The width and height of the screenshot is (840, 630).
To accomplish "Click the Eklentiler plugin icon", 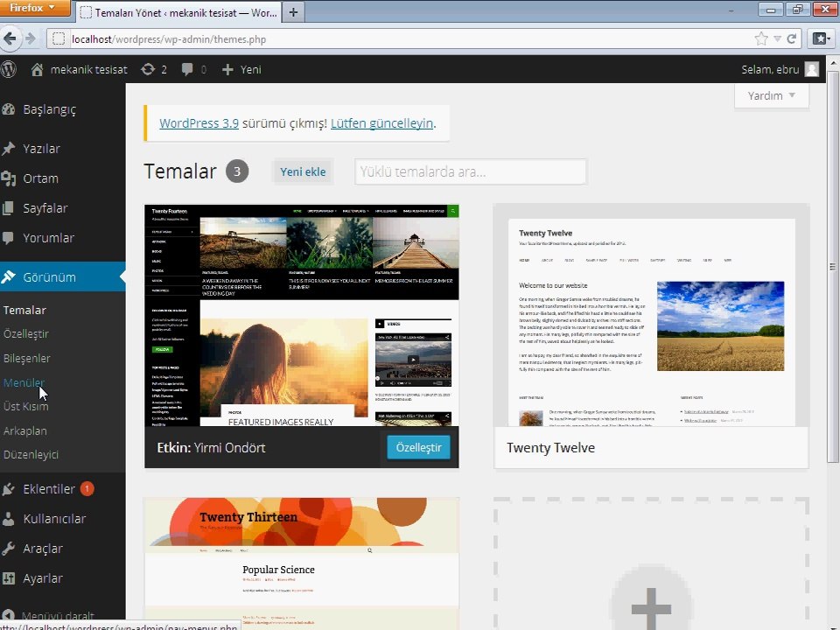I will (x=9, y=488).
